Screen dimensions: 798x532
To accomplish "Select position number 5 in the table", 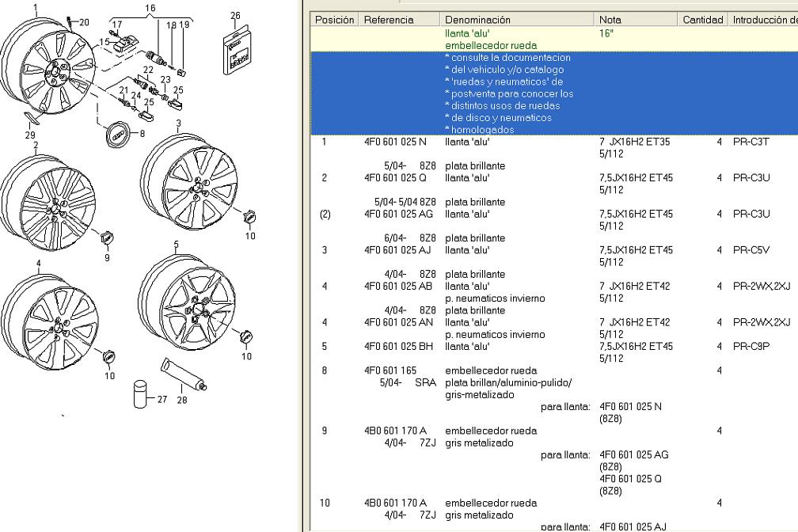I will pos(325,347).
